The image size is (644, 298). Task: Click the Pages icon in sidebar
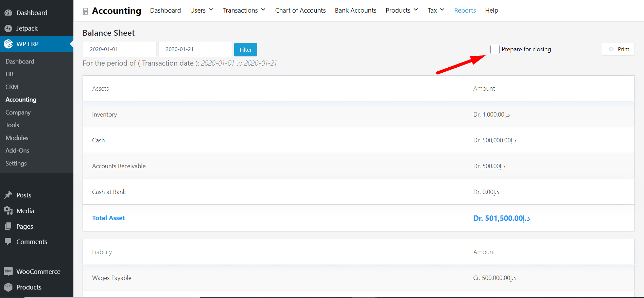point(8,226)
